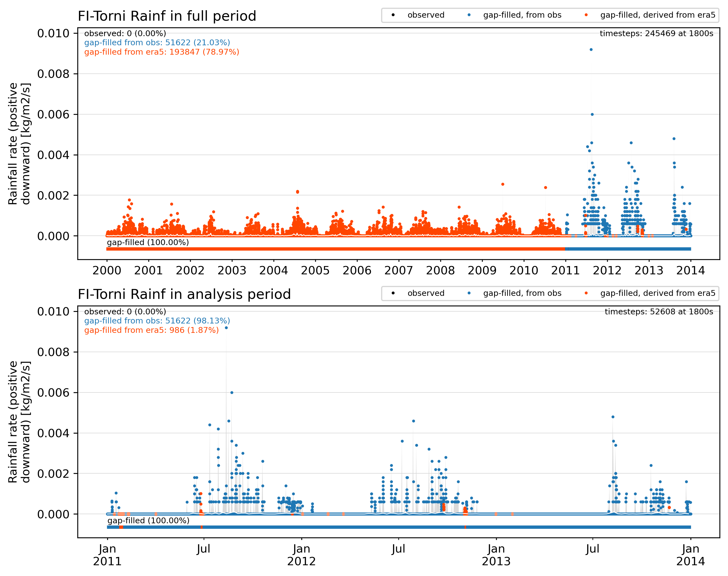Click the orange gap-filled bar in the top plot

click(336, 249)
